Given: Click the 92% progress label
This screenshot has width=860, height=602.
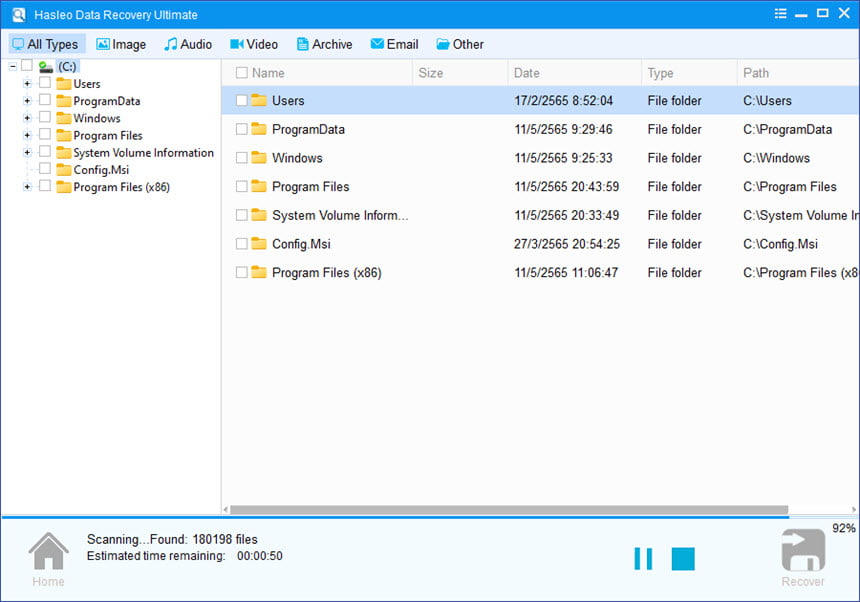Looking at the screenshot, I should pos(844,528).
